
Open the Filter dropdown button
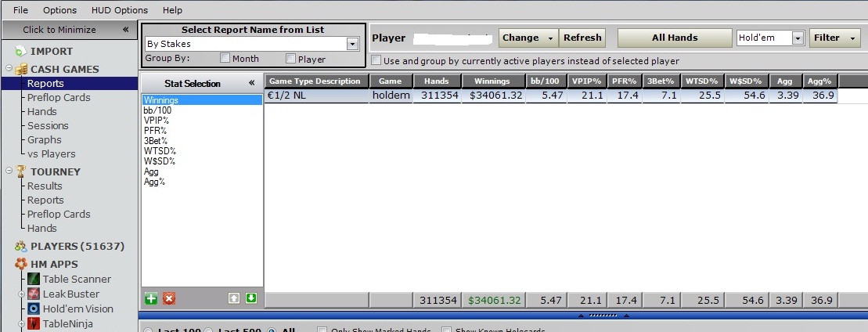click(834, 38)
